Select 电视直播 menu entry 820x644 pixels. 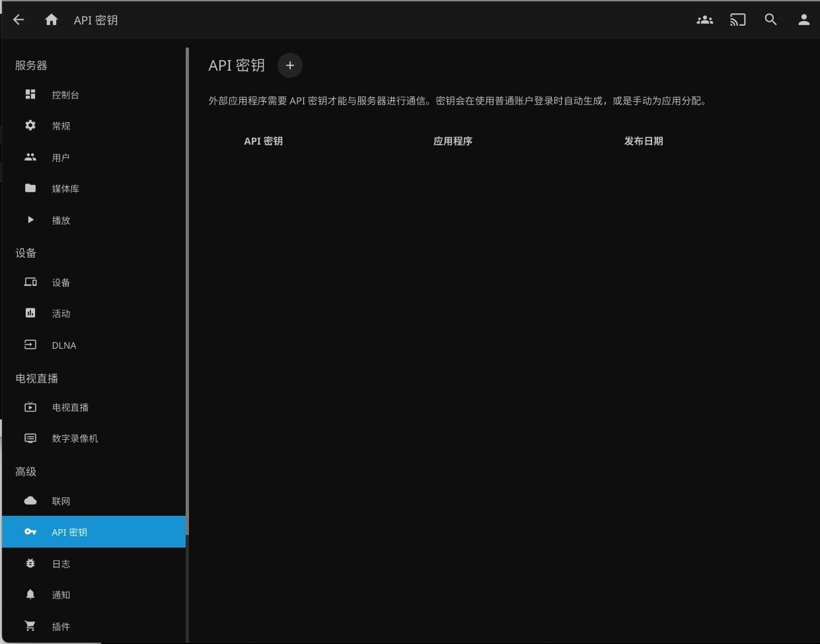click(x=94, y=407)
